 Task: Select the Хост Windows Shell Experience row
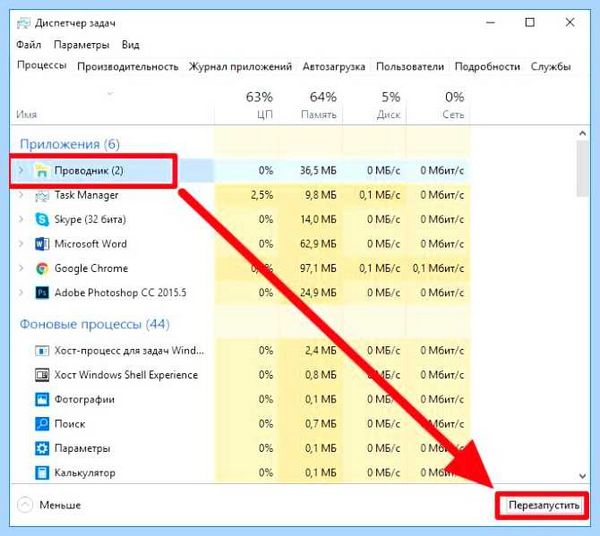point(241,375)
